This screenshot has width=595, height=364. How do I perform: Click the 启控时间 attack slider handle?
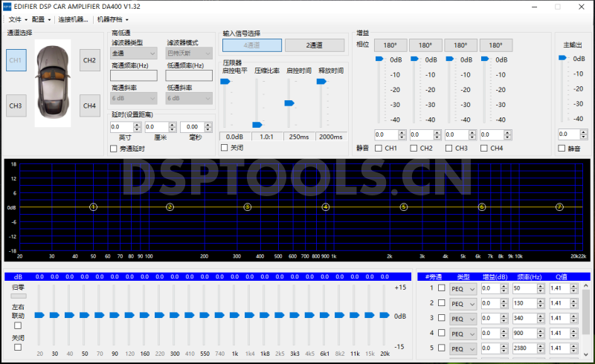pos(289,103)
